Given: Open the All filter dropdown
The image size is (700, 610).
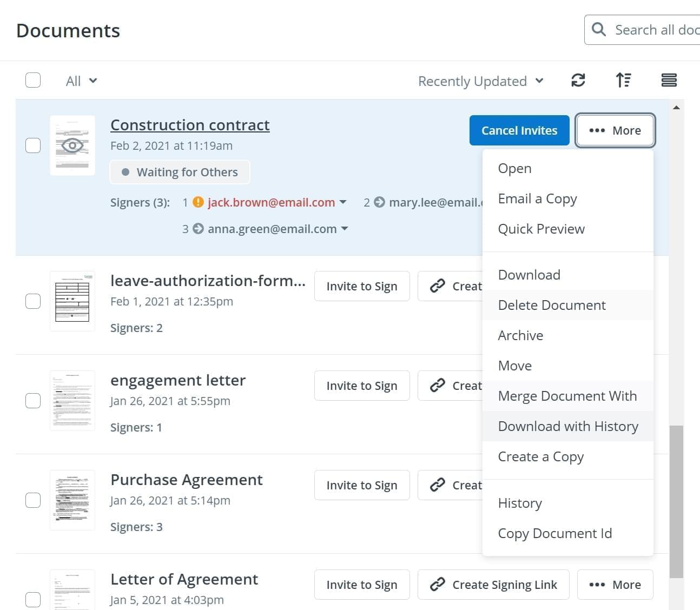Looking at the screenshot, I should (x=81, y=81).
